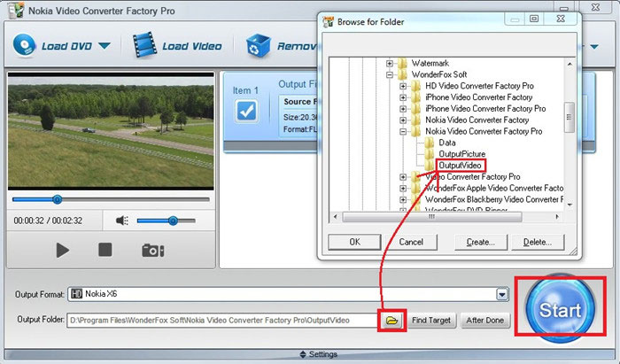Expand iPhone Video Converter Factory Pro node
Viewport: 620px width, 364px height.
click(x=403, y=109)
